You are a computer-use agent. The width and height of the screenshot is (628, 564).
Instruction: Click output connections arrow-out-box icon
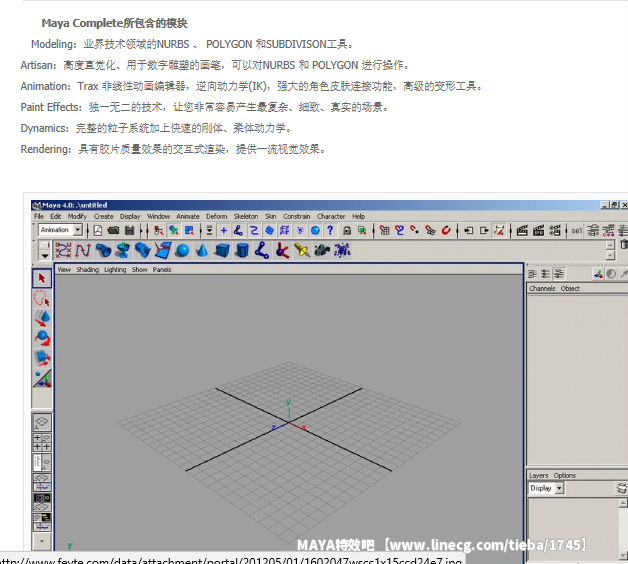[x=484, y=230]
